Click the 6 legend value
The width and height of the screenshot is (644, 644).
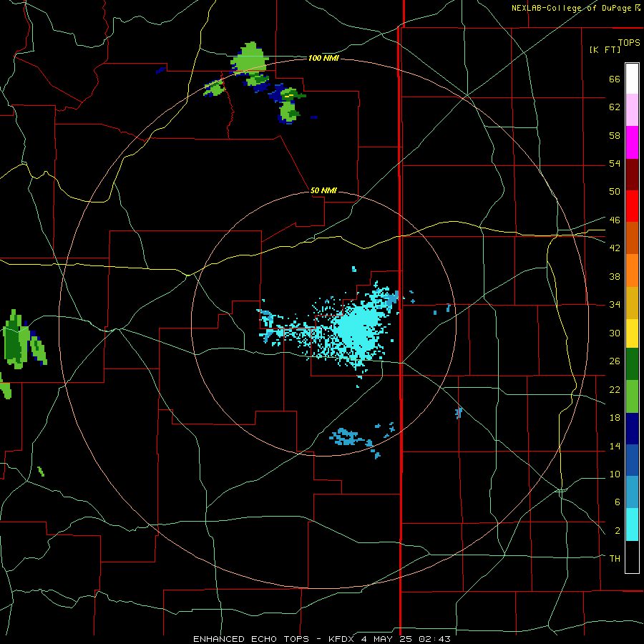coord(617,502)
